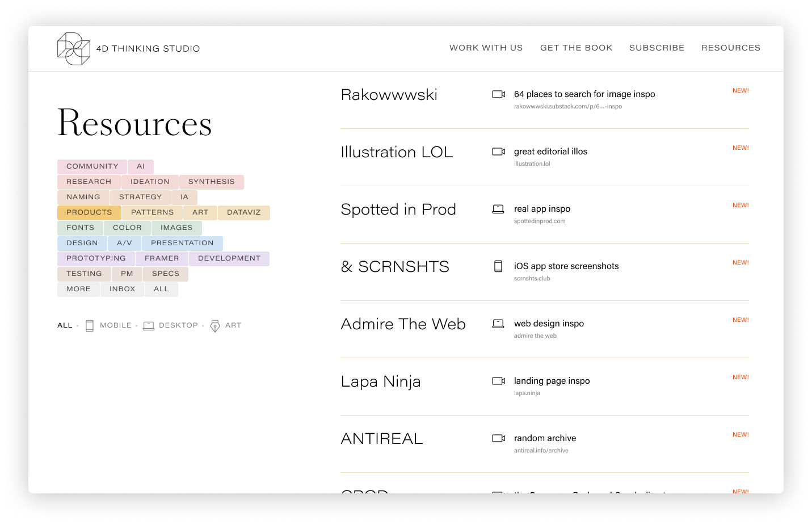Screen dimensions: 812x524
Task: Filter by Patterns tag
Action: (x=153, y=212)
